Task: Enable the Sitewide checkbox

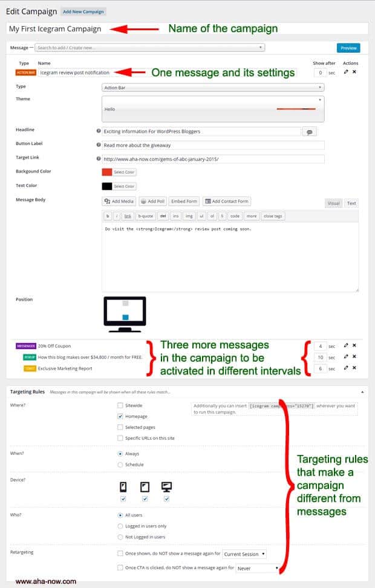Action: 120,405
